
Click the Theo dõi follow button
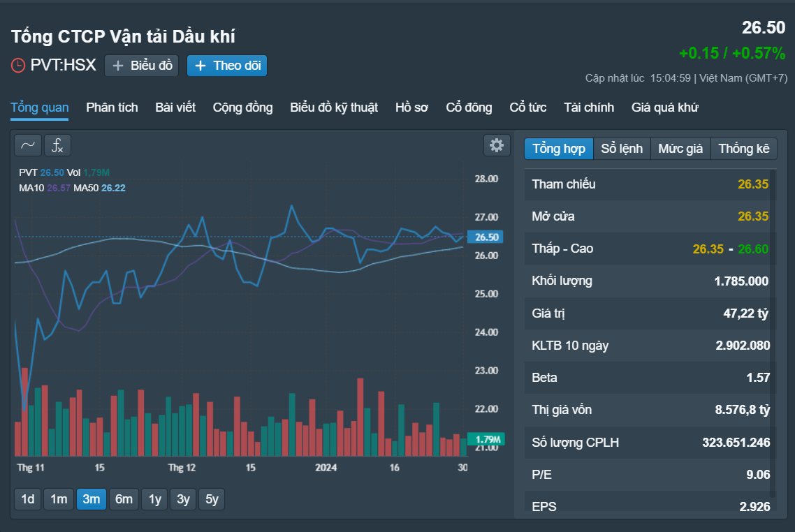227,66
